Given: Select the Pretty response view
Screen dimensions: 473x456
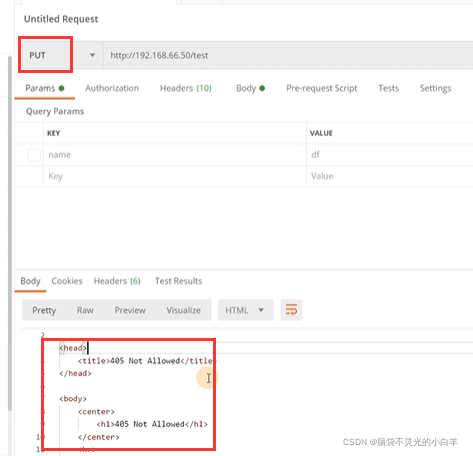Looking at the screenshot, I should tap(44, 310).
